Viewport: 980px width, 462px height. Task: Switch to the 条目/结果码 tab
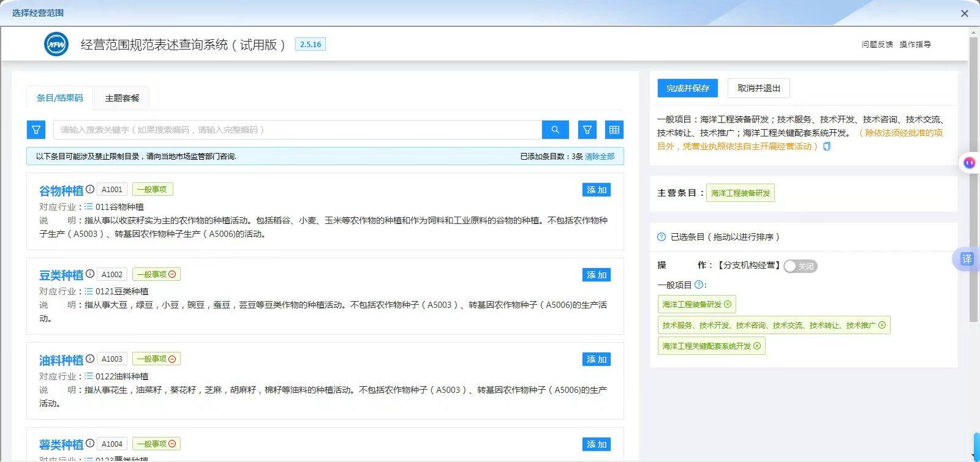pyautogui.click(x=59, y=98)
